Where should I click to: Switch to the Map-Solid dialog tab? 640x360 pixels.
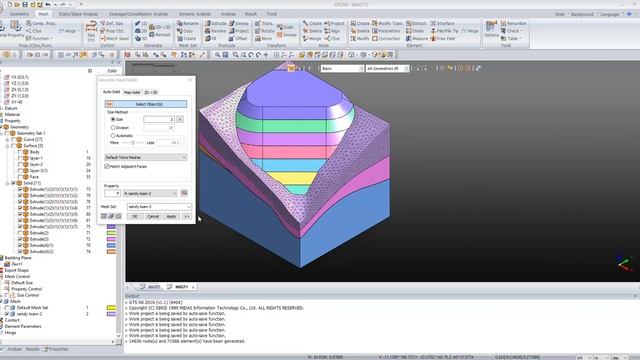[x=132, y=92]
